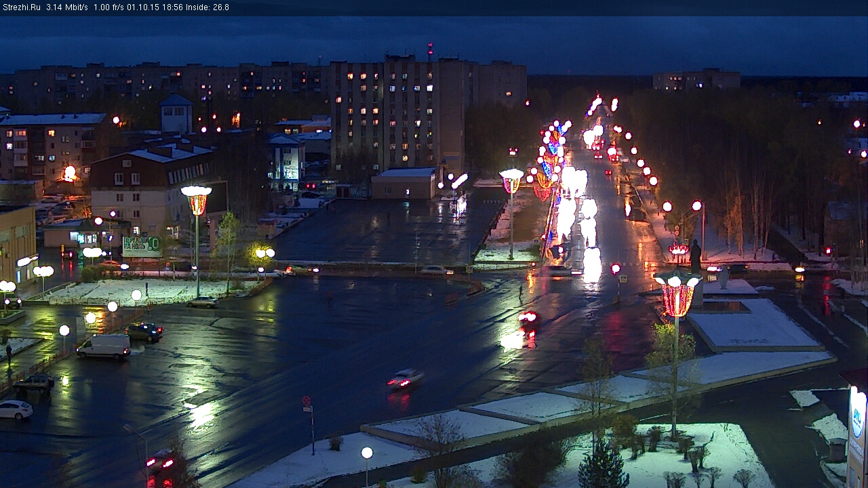This screenshot has height=488, width=868.
Task: Click the Strezhi.Ru label in overlay
Action: pos(22,7)
